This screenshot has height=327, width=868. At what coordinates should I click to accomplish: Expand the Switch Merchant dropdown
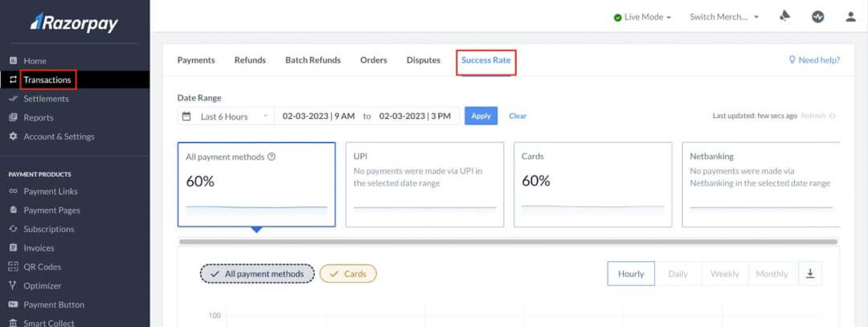click(723, 17)
